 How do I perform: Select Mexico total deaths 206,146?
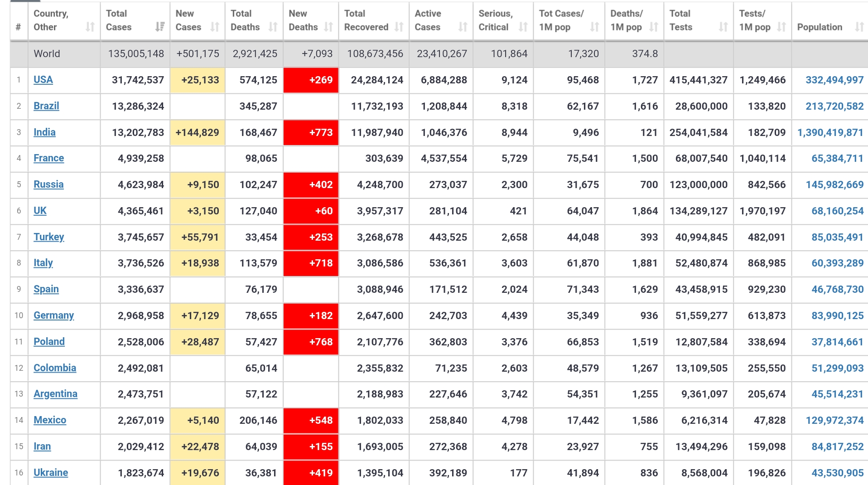(x=254, y=420)
